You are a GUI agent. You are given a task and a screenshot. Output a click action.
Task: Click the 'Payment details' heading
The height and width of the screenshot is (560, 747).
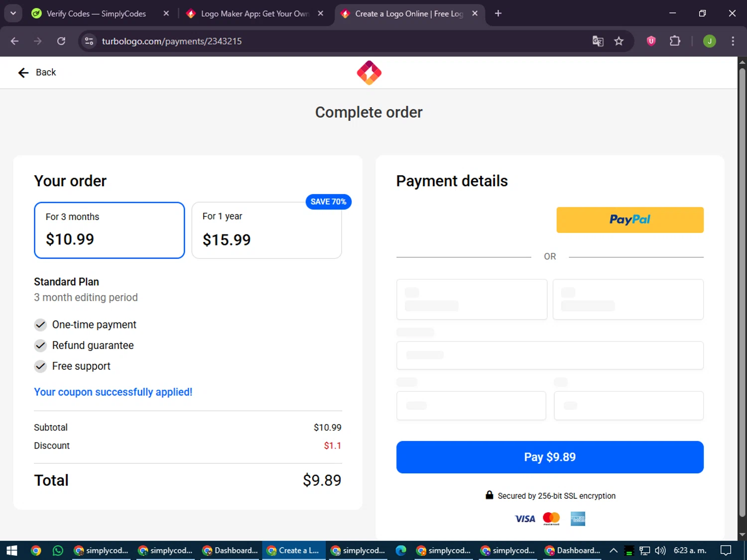coord(452,181)
